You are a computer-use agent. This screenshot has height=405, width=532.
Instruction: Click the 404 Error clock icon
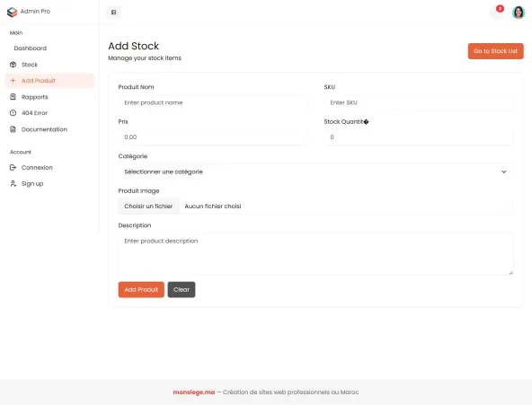pos(13,113)
